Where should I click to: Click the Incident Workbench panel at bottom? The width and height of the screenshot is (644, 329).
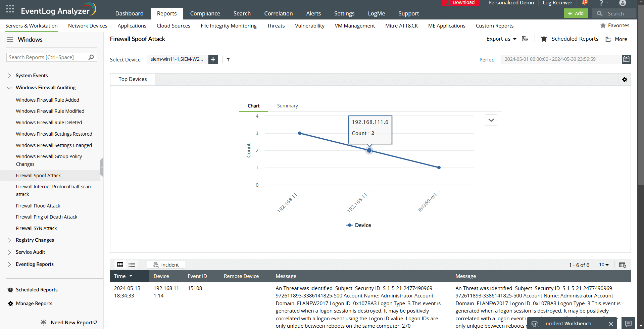coord(568,323)
